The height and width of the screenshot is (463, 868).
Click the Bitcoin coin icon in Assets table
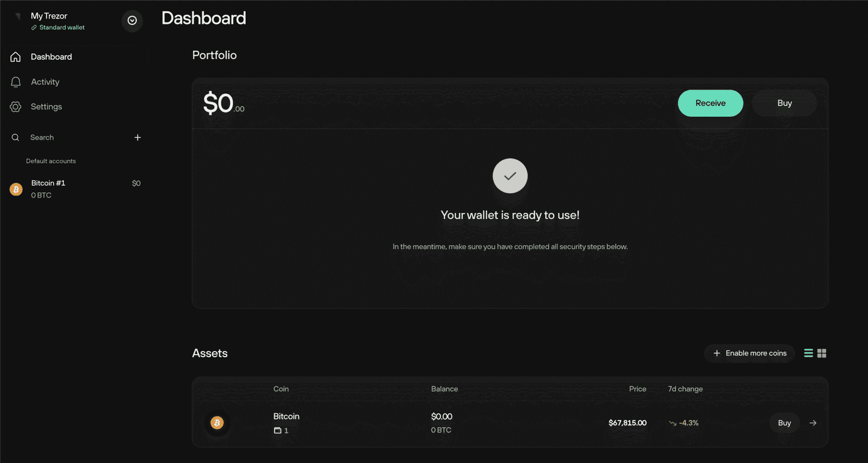point(217,423)
